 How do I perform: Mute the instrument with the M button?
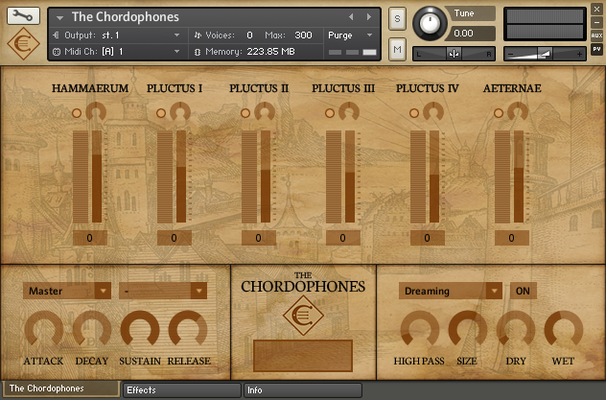click(x=397, y=49)
